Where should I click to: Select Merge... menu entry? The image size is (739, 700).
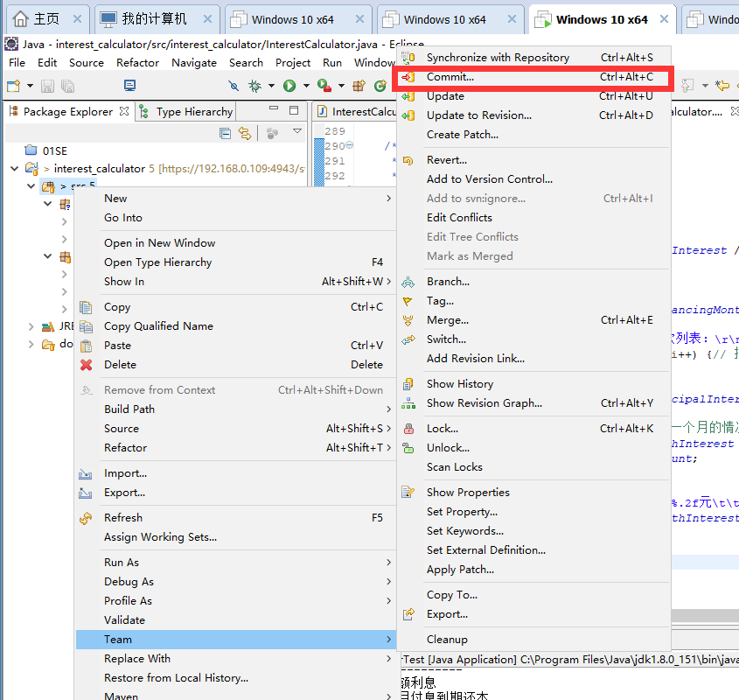coord(533,321)
